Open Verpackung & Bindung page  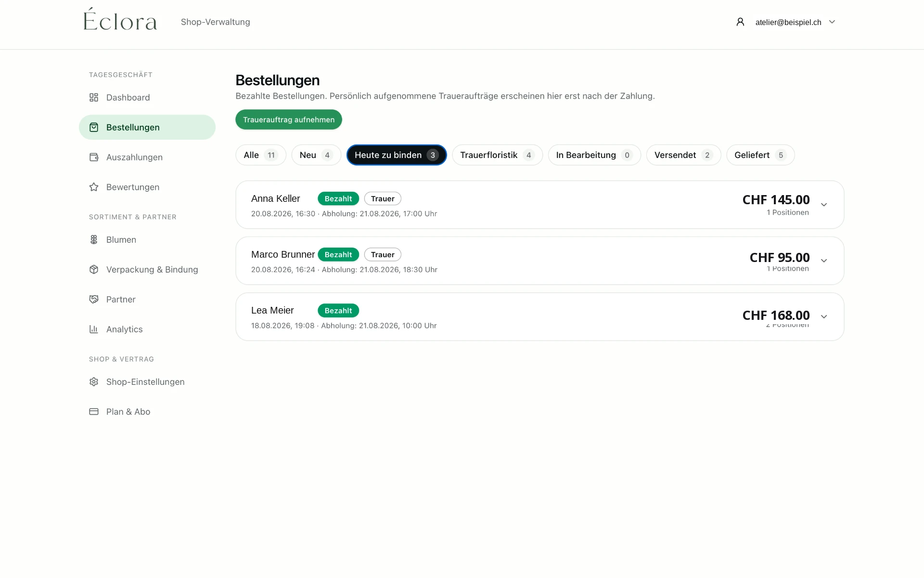click(147, 269)
